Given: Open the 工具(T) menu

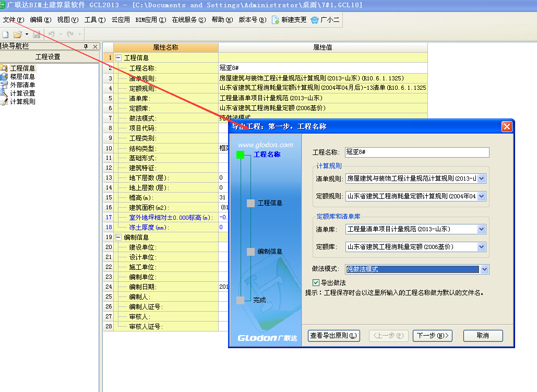Looking at the screenshot, I should [95, 19].
